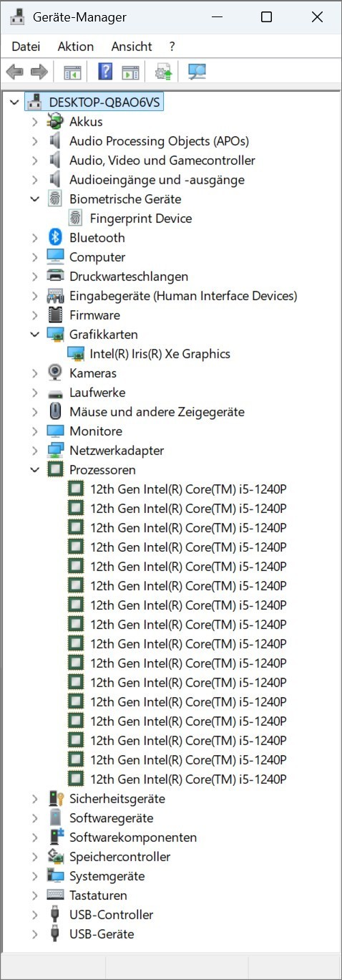This screenshot has width=342, height=980.
Task: Expand the Computer category
Action: pos(34,257)
